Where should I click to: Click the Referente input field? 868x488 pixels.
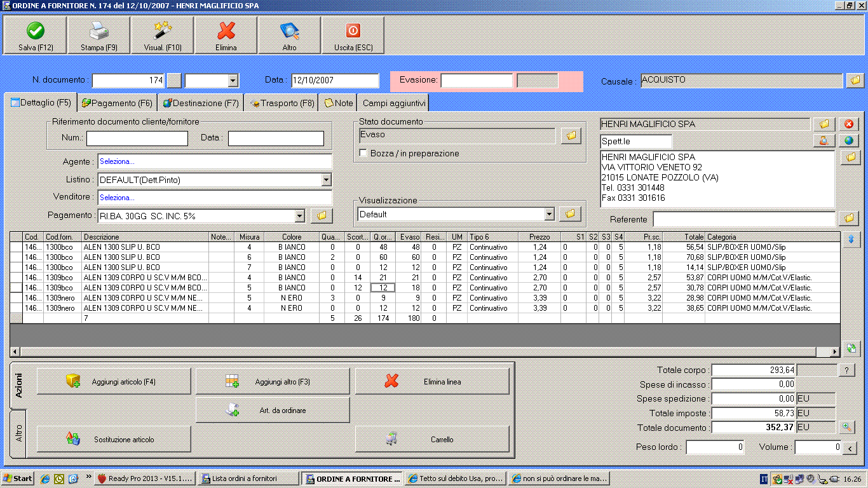[743, 219]
